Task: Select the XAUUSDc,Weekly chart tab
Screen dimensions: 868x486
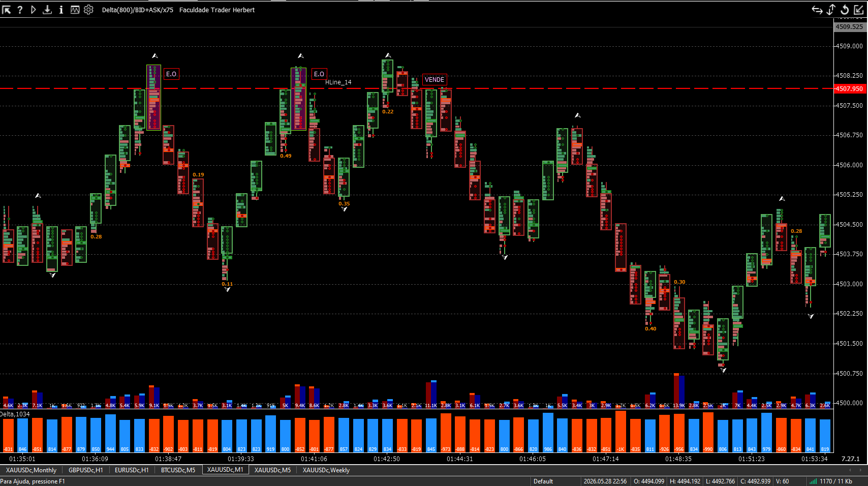Action: [x=326, y=470]
